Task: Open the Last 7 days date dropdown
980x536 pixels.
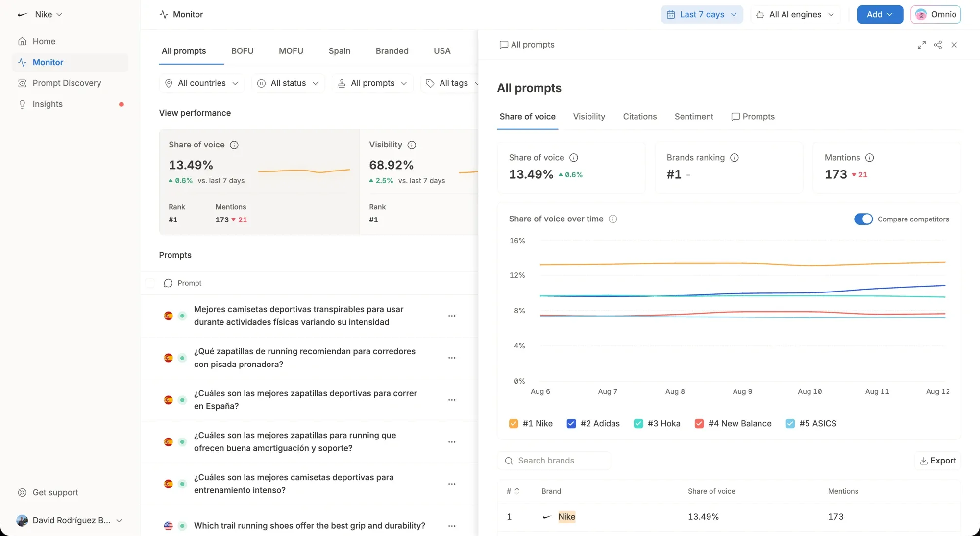Action: (702, 15)
